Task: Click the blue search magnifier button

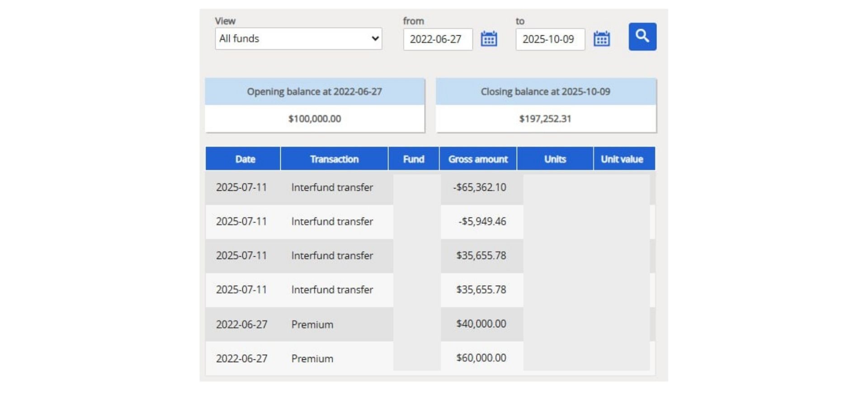Action: pyautogui.click(x=642, y=37)
